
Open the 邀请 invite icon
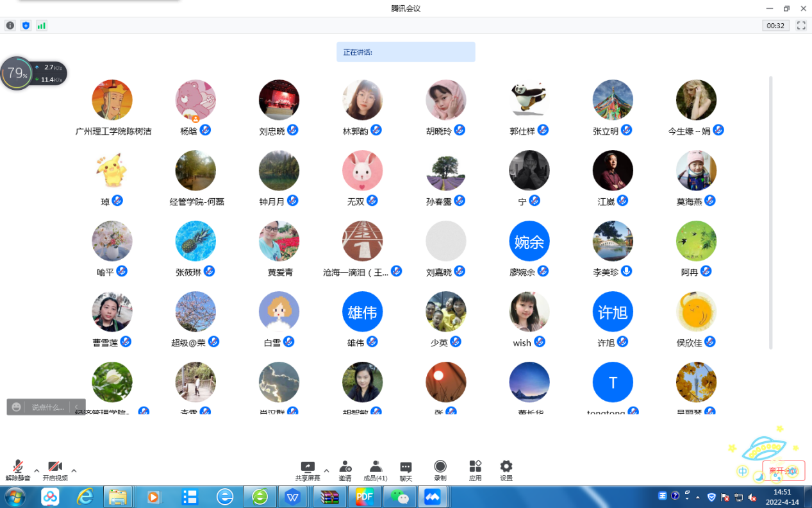point(345,470)
